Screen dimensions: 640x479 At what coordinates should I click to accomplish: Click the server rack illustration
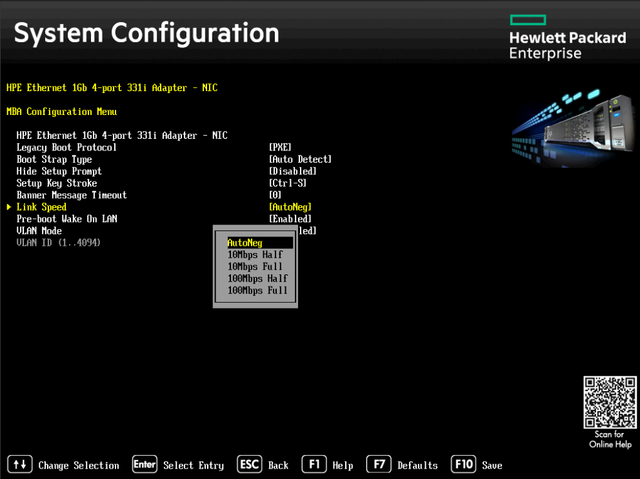point(572,129)
